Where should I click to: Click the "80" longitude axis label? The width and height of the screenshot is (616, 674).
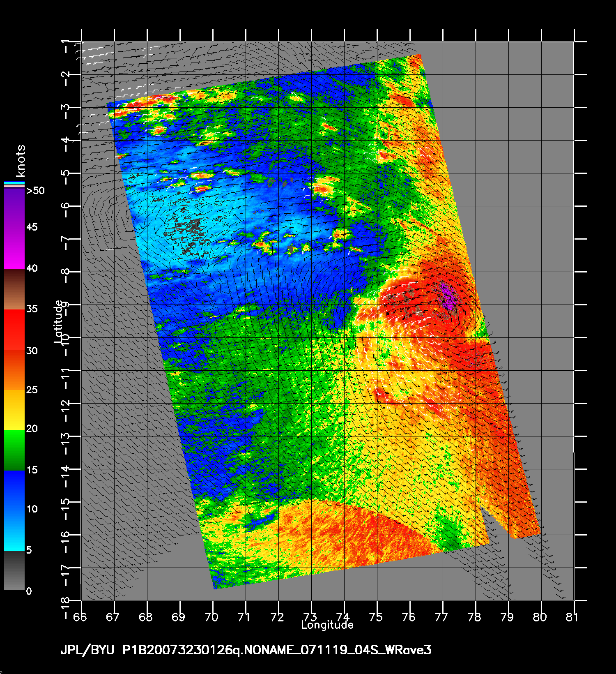coord(540,617)
